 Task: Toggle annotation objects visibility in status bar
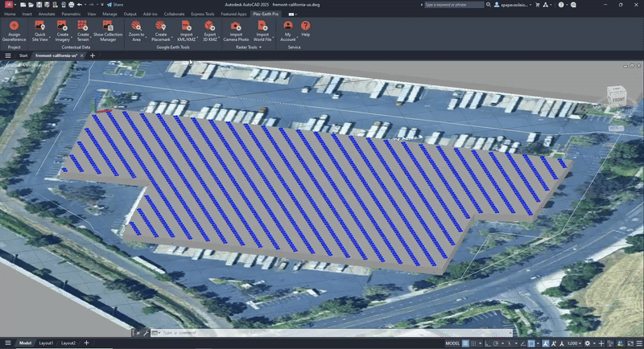tap(545, 343)
